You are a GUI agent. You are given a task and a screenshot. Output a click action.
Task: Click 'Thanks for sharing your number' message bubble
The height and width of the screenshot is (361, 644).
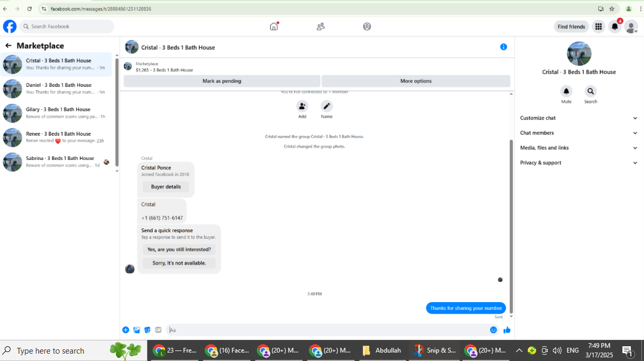(x=466, y=308)
